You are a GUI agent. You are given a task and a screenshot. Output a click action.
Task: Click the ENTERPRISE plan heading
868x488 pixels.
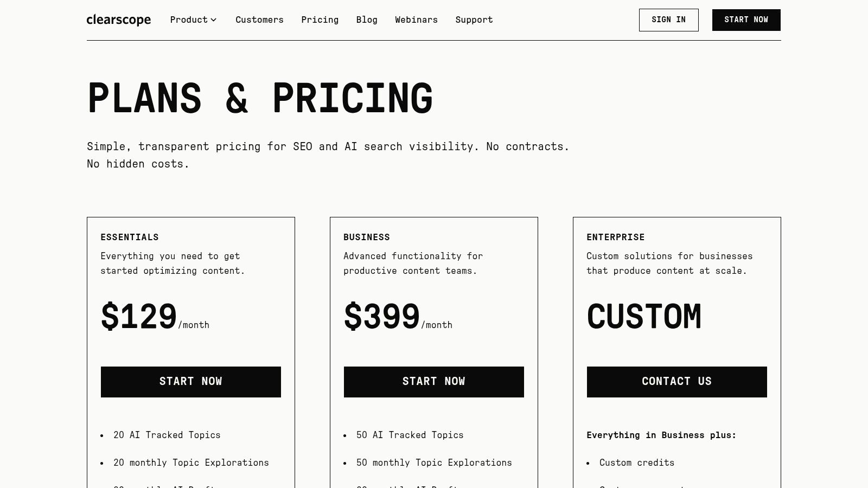(x=616, y=237)
